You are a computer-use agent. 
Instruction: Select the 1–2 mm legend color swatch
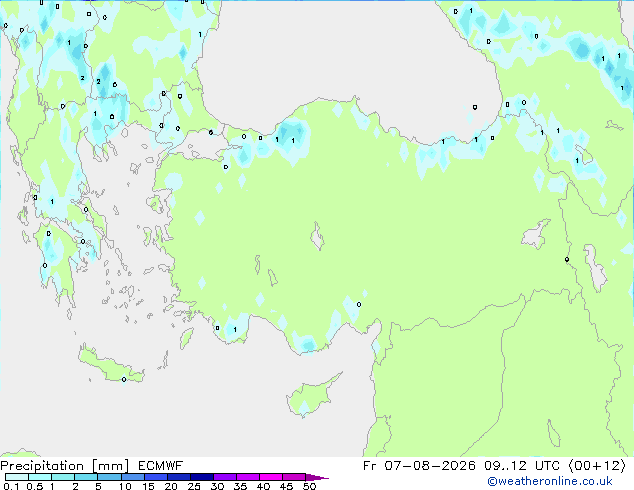point(63,477)
